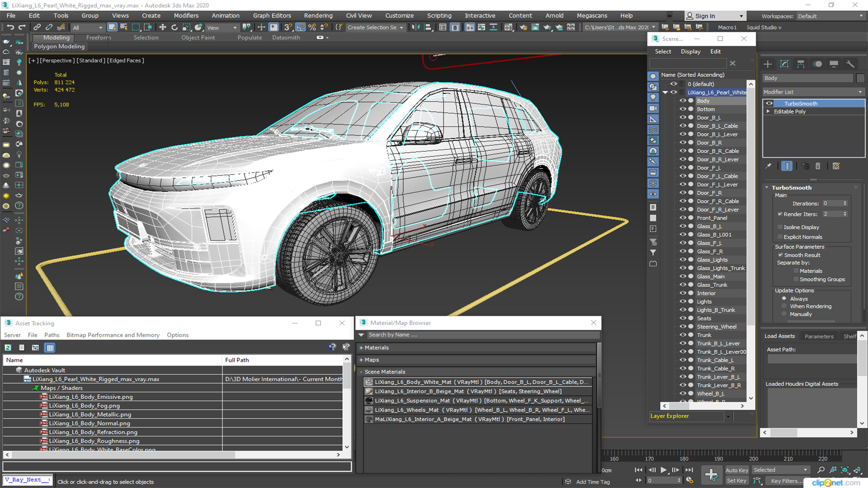Click the Zoom Extents Selected viewport icon
Screen dimensions: 868x488
pos(844,470)
